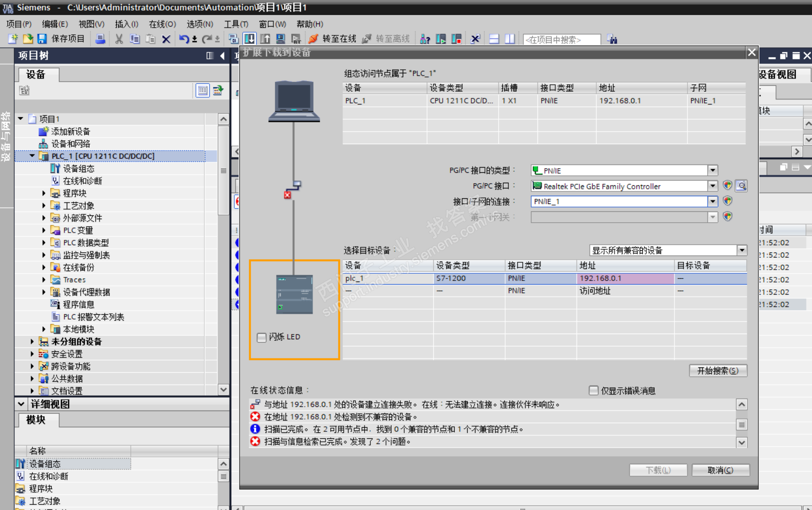Toggle the 闪烁 LED checkbox
The width and height of the screenshot is (812, 510).
point(261,337)
